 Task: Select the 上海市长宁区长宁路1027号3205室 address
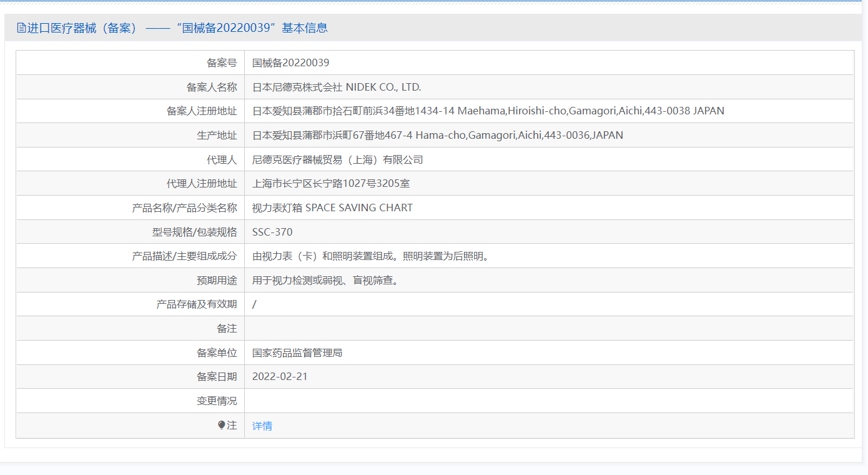331,183
